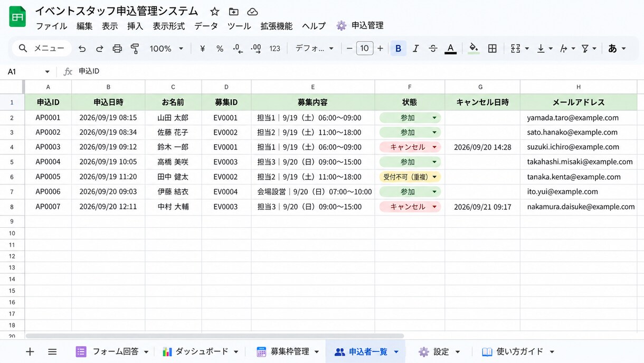
Task: Open the borders tool
Action: click(x=492, y=49)
